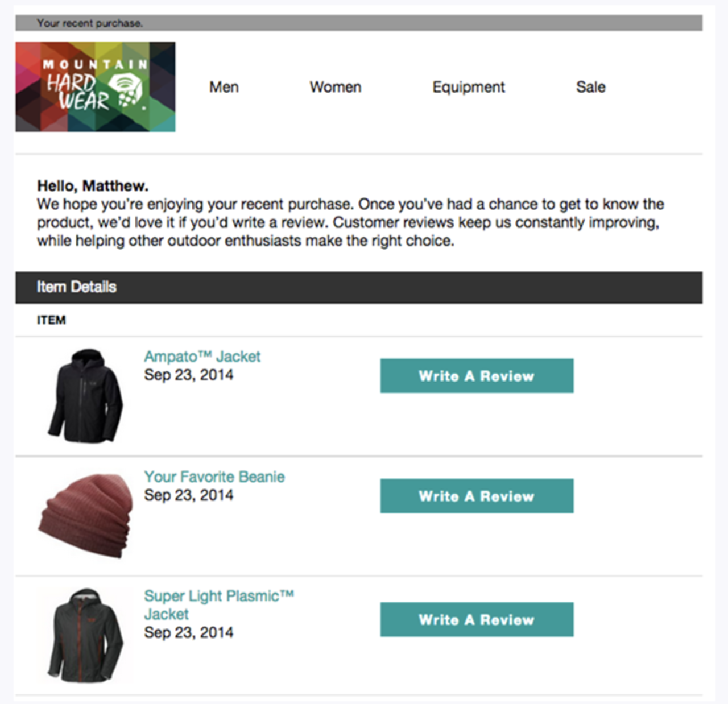
Task: Click the ITEM column heading
Action: tap(51, 320)
